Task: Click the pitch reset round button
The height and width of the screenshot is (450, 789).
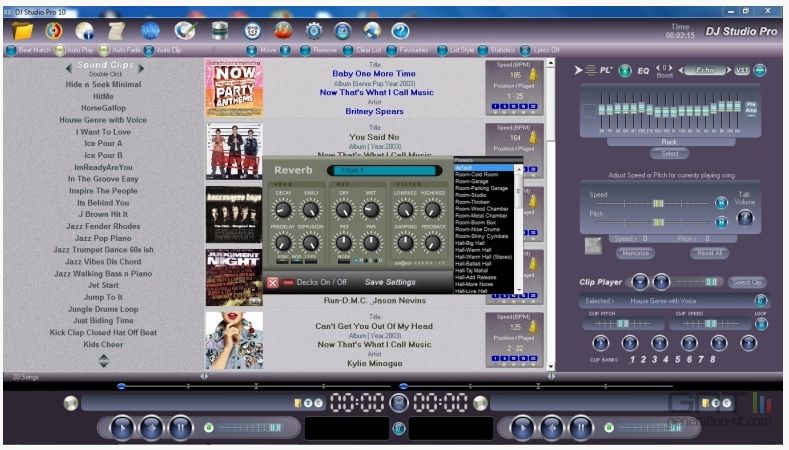Action: point(721,221)
